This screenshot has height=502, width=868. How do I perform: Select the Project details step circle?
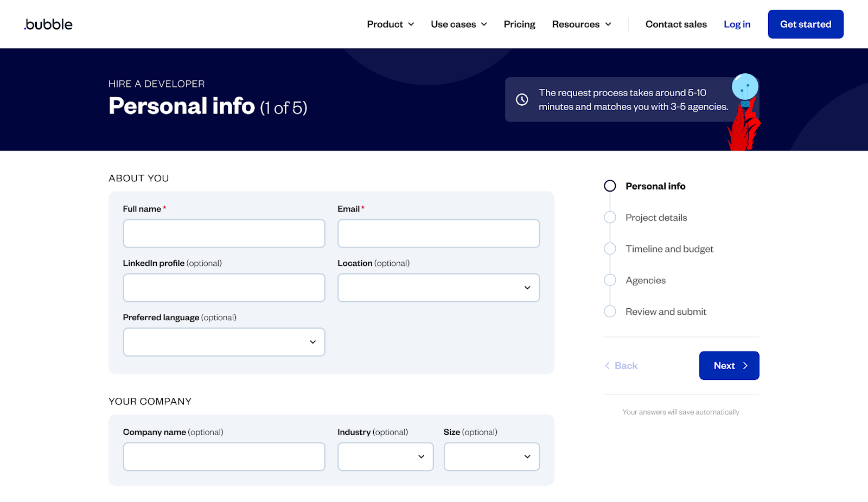point(610,217)
